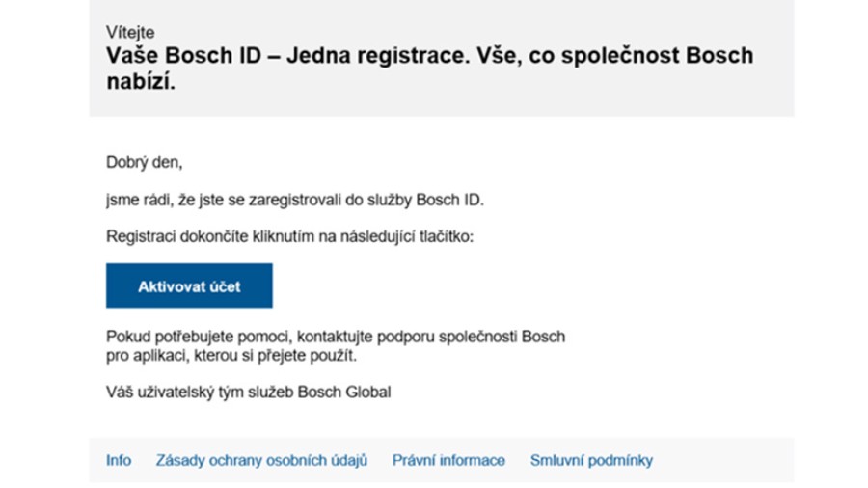This screenshot has height=488, width=868.
Task: Open Zásady ochrany osobních údajů link
Action: [261, 460]
